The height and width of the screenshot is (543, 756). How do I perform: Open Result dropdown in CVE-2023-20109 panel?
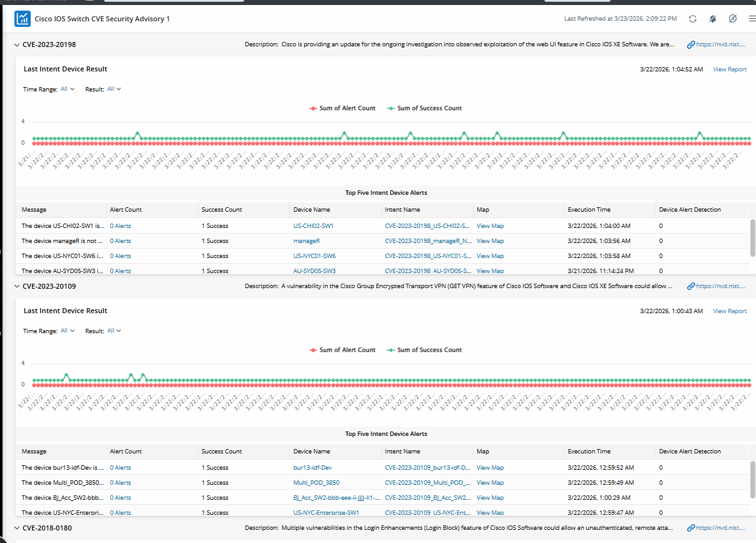[114, 331]
